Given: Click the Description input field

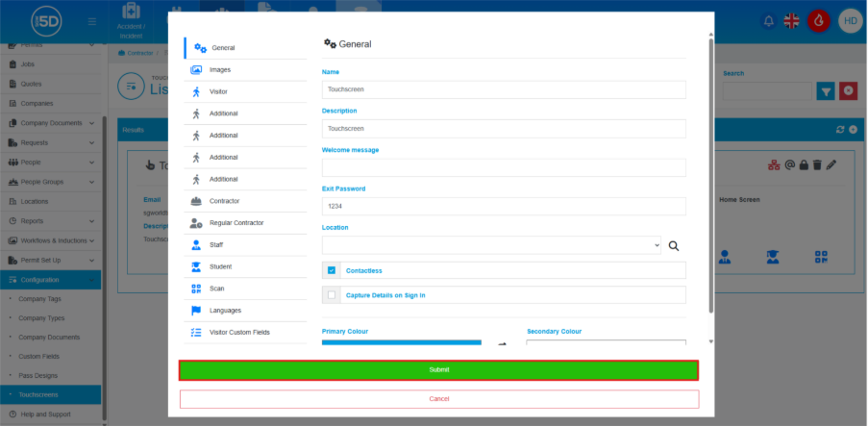Looking at the screenshot, I should tap(504, 129).
